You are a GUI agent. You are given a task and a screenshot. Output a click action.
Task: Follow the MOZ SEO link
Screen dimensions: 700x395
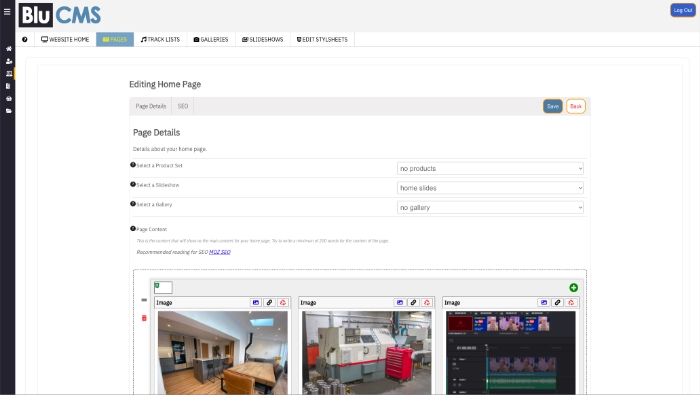pos(220,252)
